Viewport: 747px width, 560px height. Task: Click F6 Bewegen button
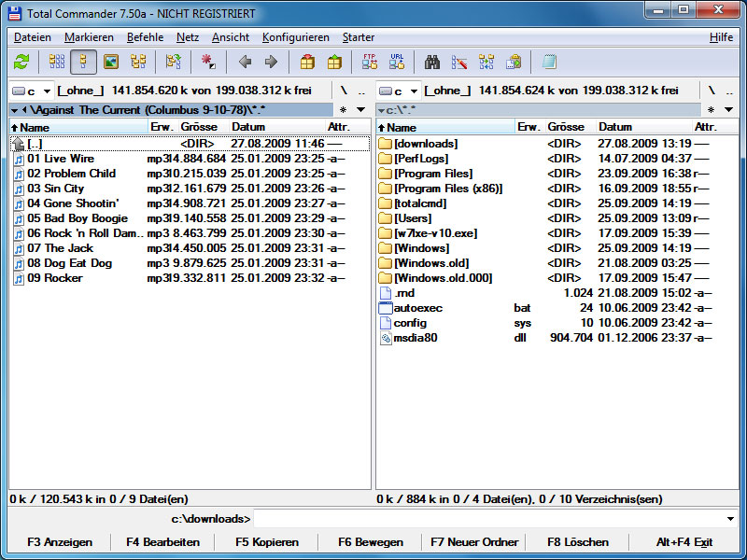click(371, 542)
